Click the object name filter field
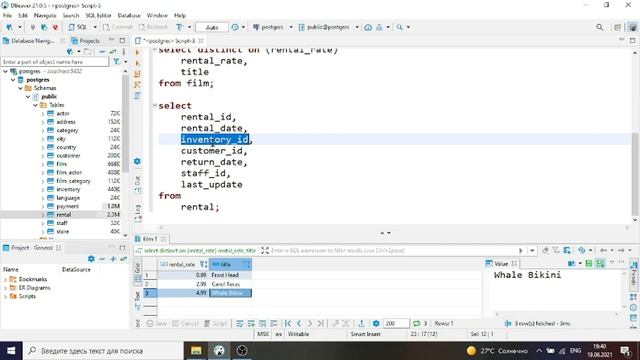 [55, 62]
